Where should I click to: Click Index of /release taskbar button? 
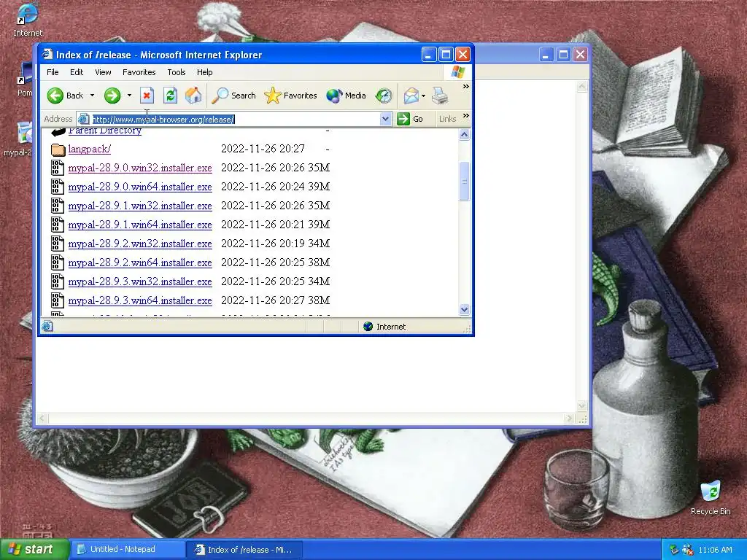[244, 550]
